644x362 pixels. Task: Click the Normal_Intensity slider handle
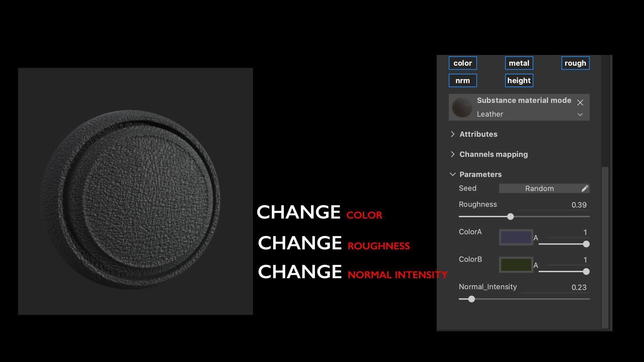471,299
